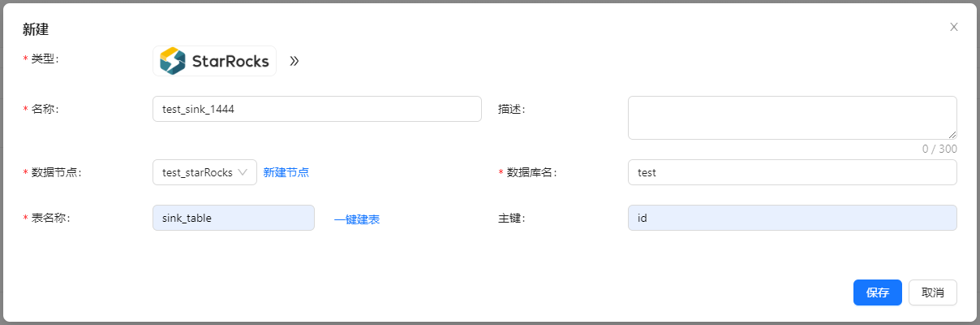980x325 pixels.
Task: Focus the 主键 field containing id
Action: click(791, 218)
